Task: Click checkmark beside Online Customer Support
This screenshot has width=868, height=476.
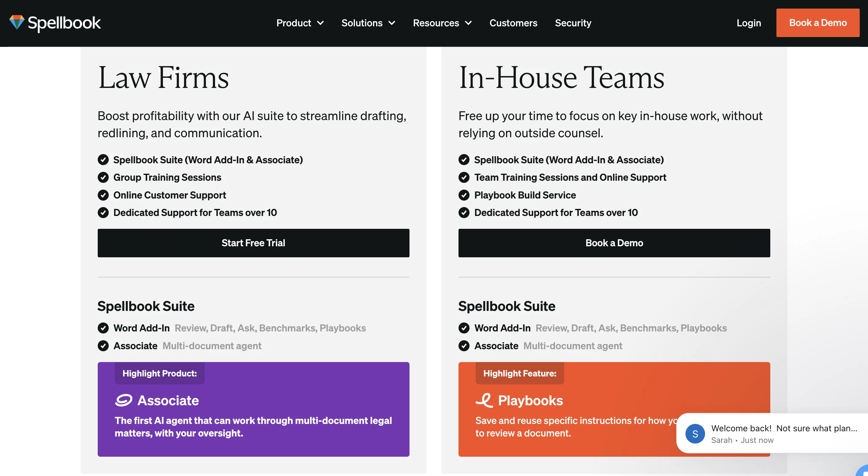Action: coord(103,195)
